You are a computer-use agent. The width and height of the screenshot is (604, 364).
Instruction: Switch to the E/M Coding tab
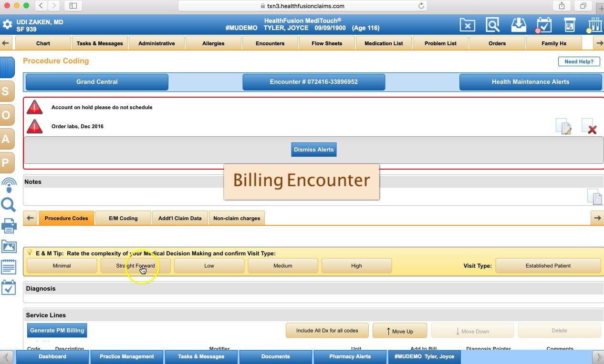point(123,218)
